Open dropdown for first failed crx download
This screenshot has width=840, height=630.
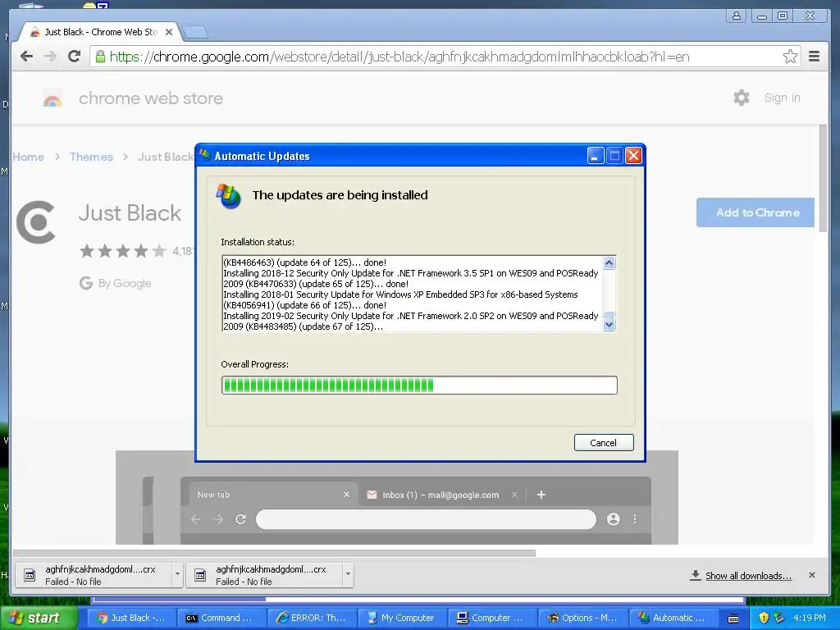coord(177,574)
